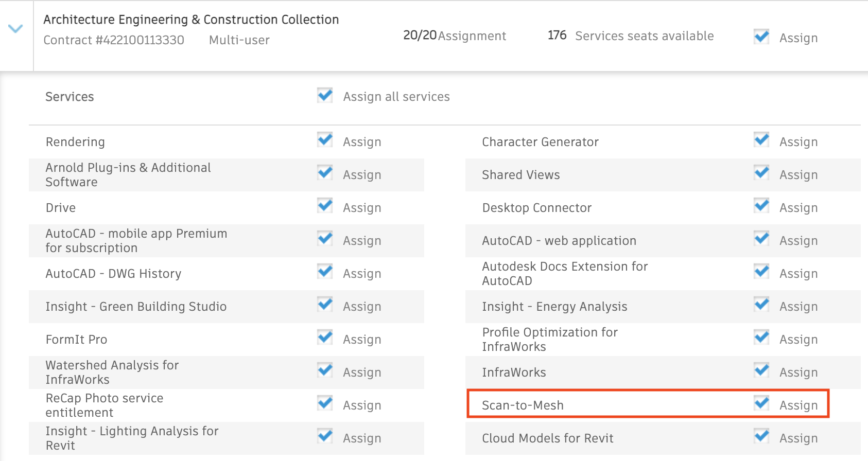Disable Assign for Shared Views
Image resolution: width=868 pixels, height=461 pixels.
[x=761, y=173]
